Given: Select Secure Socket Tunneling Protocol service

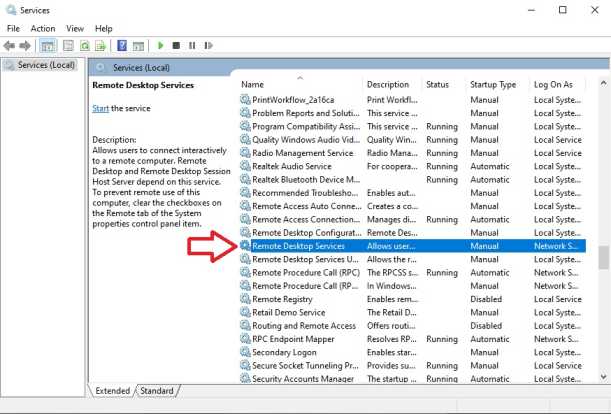Looking at the screenshot, I should 412,365.
